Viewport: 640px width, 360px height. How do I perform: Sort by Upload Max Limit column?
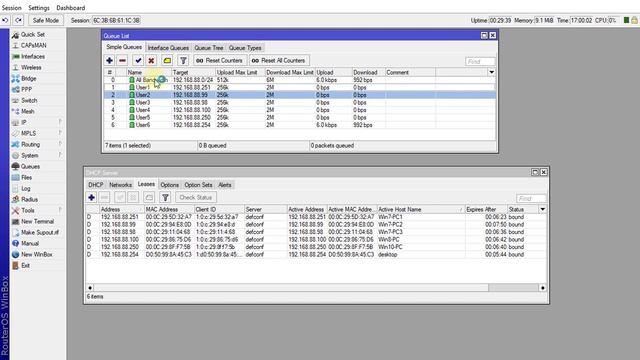pos(240,72)
